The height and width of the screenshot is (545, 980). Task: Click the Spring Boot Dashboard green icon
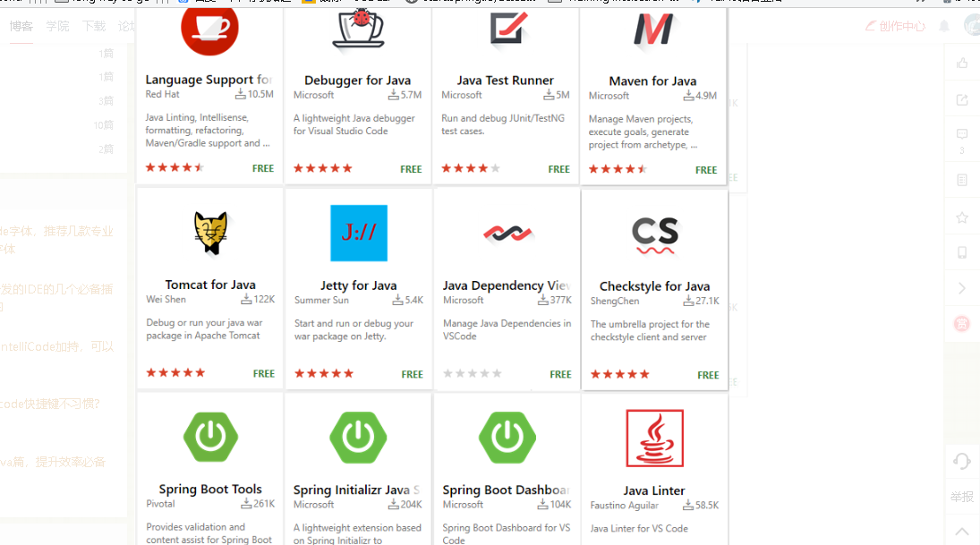click(507, 438)
